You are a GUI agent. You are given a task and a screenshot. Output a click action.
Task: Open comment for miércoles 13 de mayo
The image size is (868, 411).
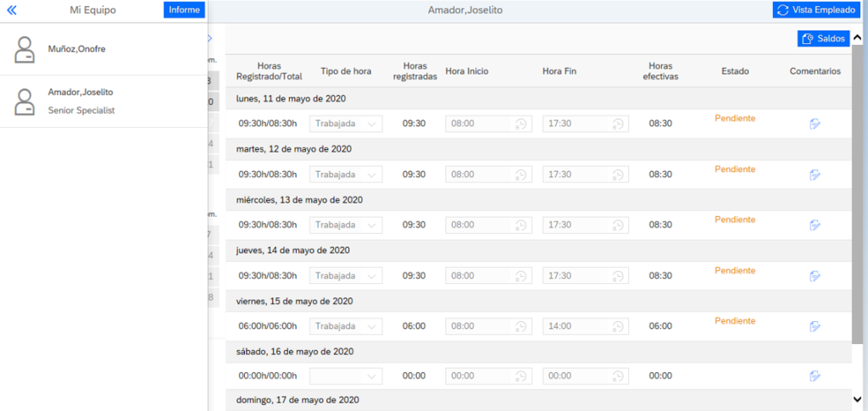[x=815, y=225]
